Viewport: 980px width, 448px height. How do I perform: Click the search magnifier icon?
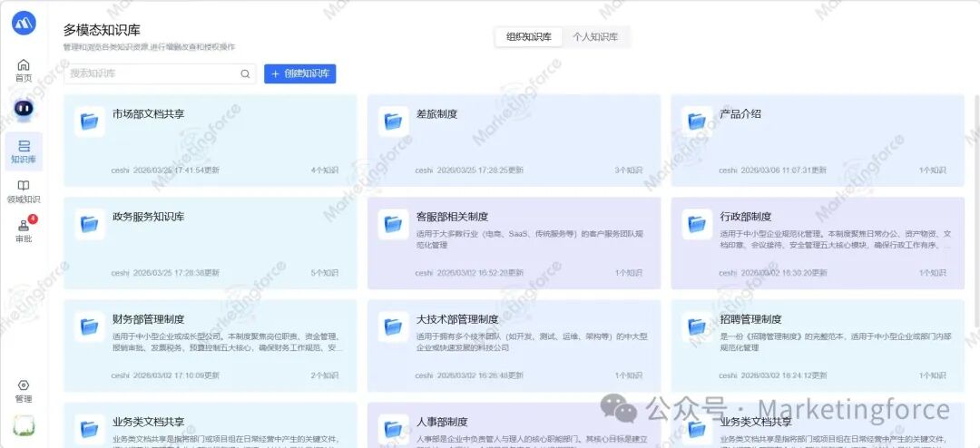point(245,73)
